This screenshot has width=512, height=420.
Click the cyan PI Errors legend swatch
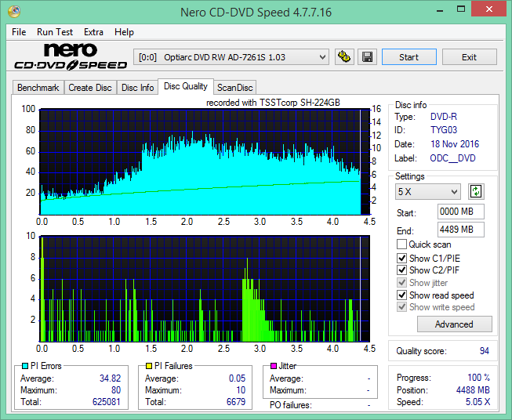tap(25, 366)
